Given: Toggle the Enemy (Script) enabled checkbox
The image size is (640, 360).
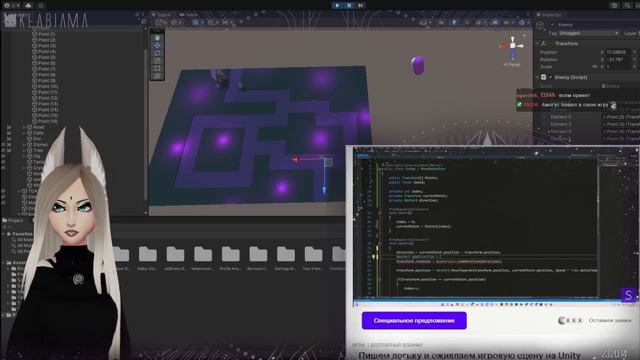Looking at the screenshot, I should (x=550, y=77).
